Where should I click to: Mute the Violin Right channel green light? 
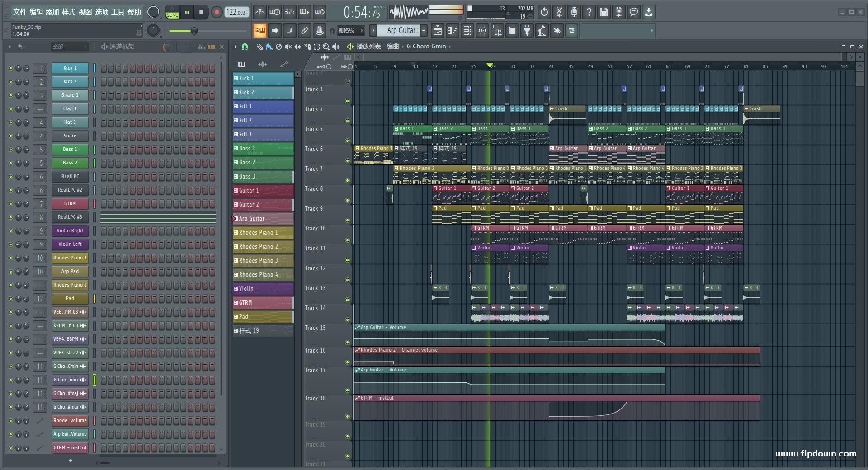tap(11, 231)
